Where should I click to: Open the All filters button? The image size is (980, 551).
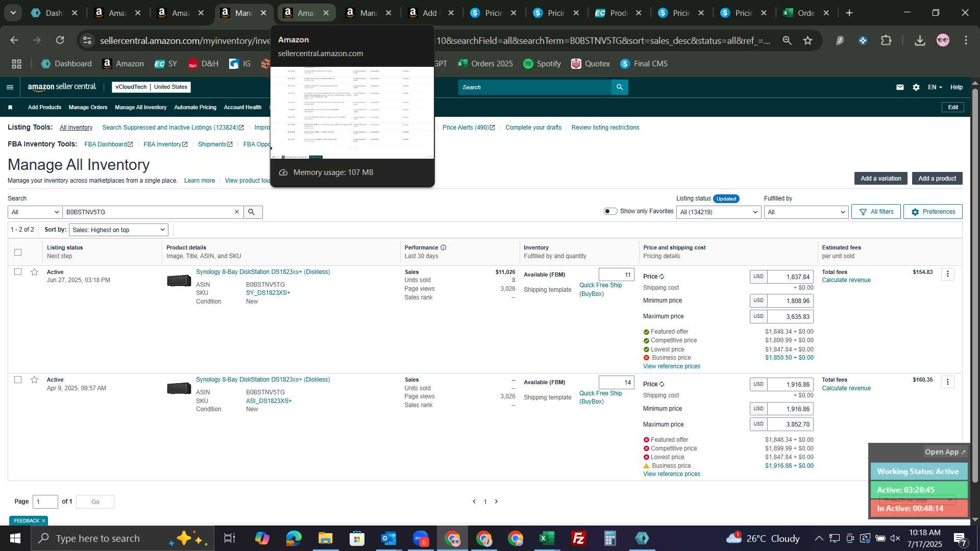click(876, 212)
